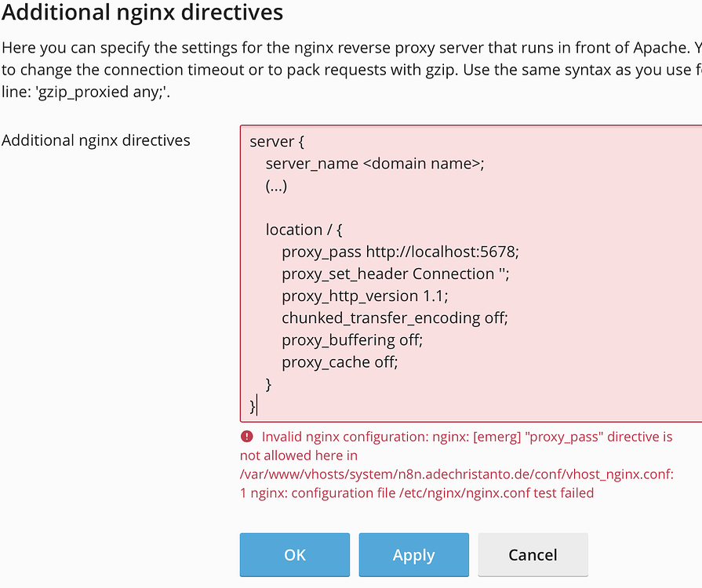702x588 pixels.
Task: Click Apply to test the nginx configuration
Action: point(413,554)
